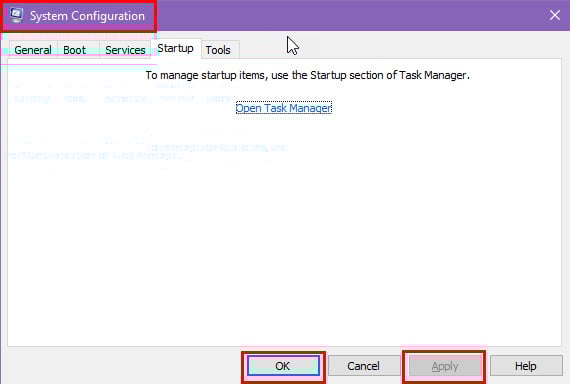Confirm changes with the OK button
This screenshot has width=570, height=384.
point(283,366)
